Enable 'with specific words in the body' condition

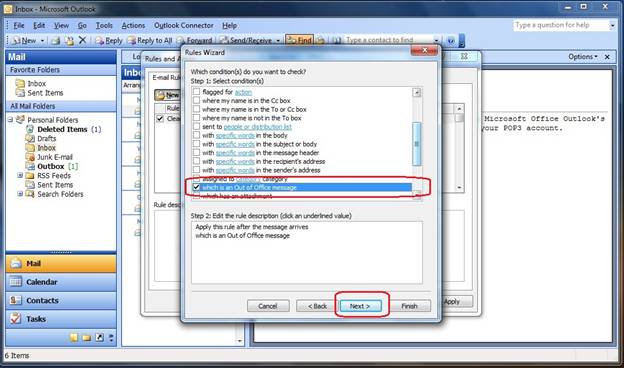[196, 135]
